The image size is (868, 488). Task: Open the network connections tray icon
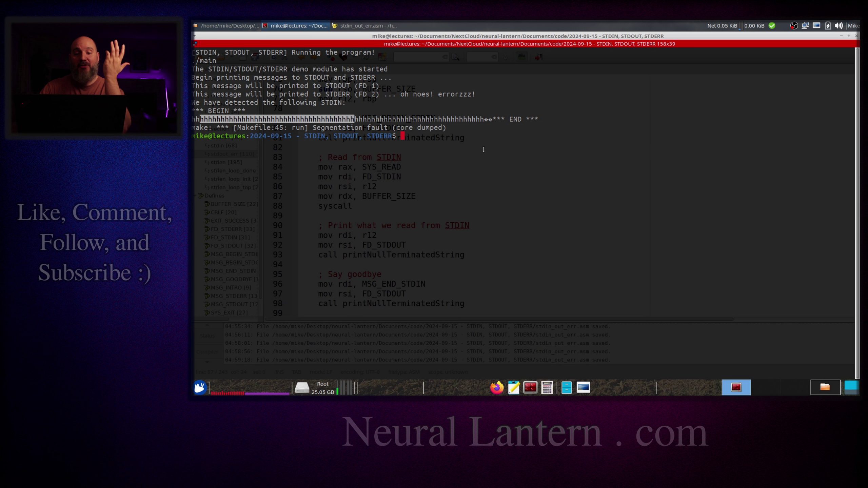805,26
